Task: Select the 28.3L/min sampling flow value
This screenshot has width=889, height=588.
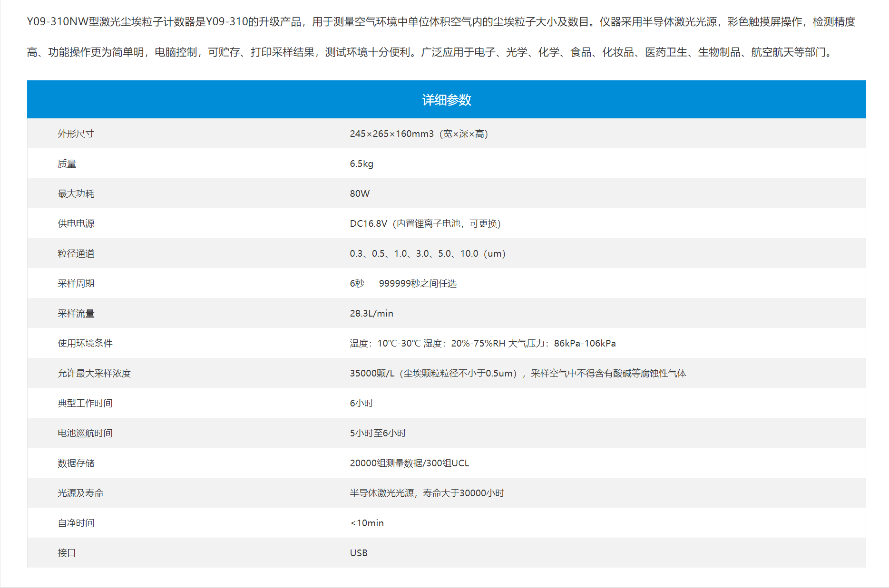Action: (371, 313)
